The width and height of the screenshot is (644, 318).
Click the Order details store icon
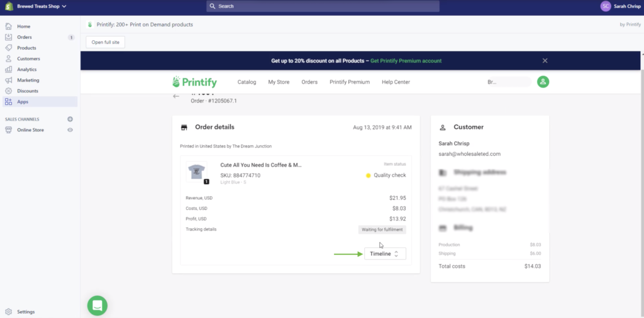(184, 128)
